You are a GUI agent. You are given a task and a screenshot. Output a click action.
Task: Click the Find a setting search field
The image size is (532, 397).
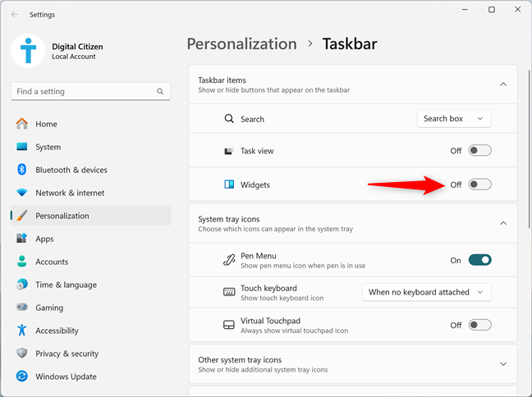90,91
